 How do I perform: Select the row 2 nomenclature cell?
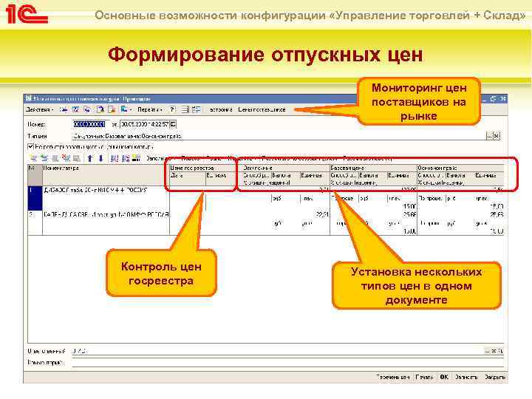[x=106, y=223]
